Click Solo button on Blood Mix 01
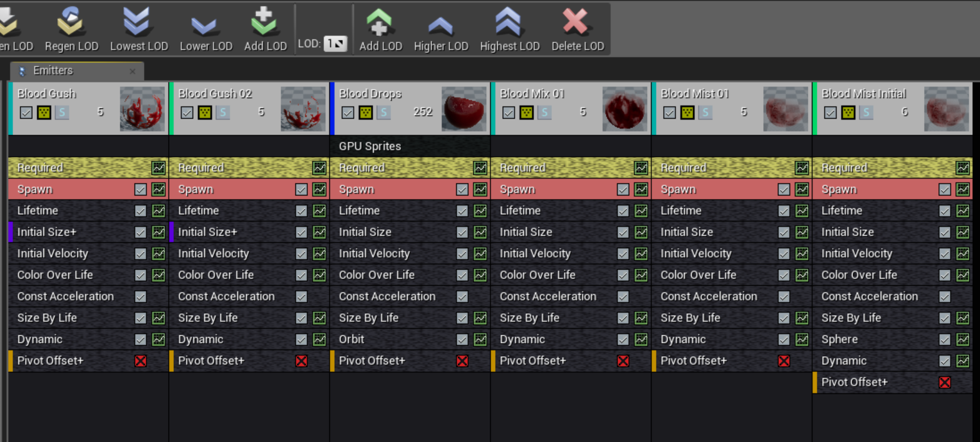 pyautogui.click(x=545, y=113)
